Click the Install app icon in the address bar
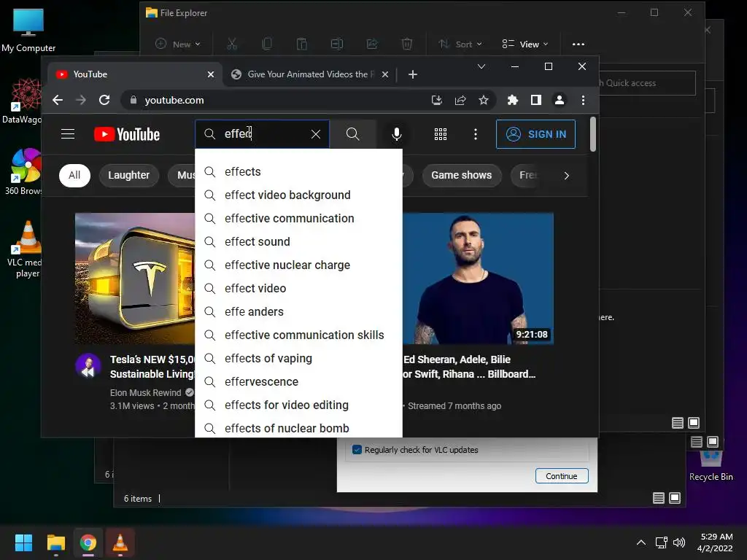 pos(436,100)
